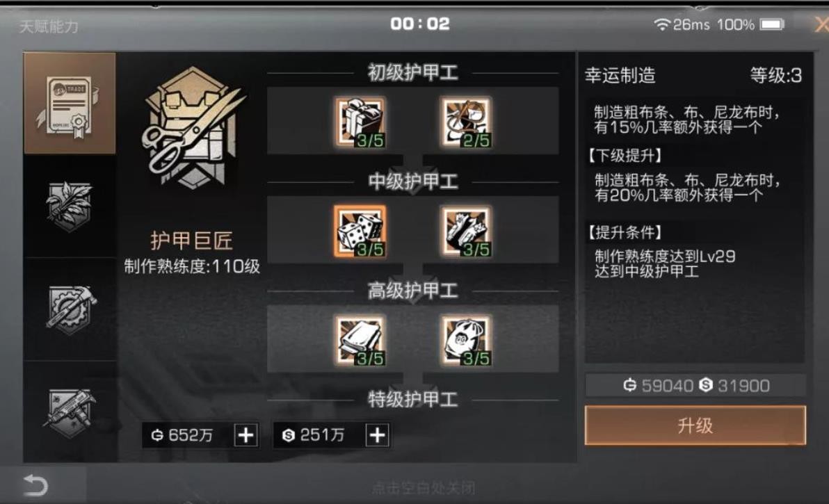Close the talent panel with X
This screenshot has height=504, width=829.
tap(821, 24)
